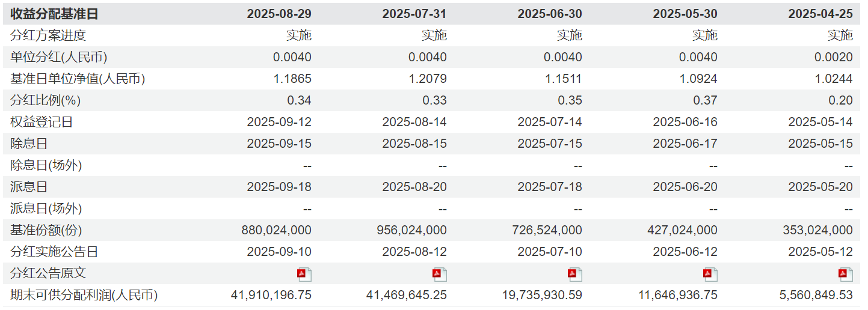868x310 pixels.
Task: Click the 期末可供分配利润(人民币) row label
Action: pyautogui.click(x=84, y=295)
